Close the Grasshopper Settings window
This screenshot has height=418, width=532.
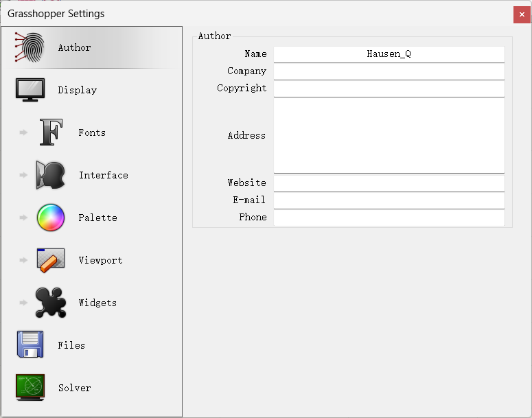(x=522, y=14)
